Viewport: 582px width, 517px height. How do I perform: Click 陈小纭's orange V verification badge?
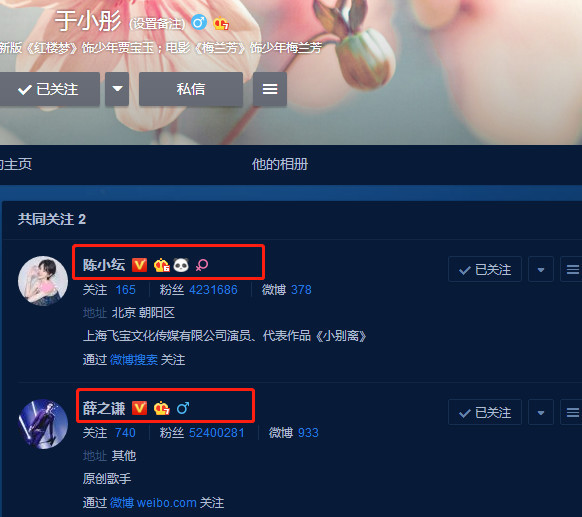tap(140, 265)
